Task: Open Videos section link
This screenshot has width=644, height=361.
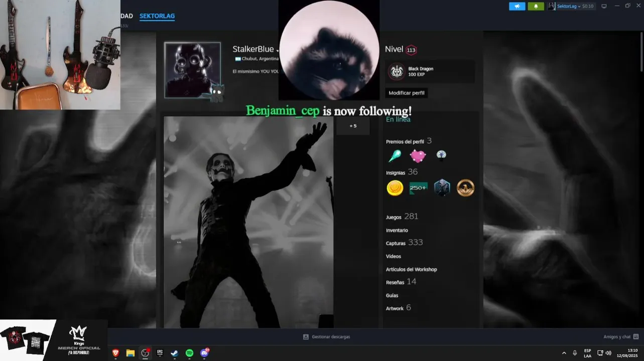Action: (x=394, y=256)
